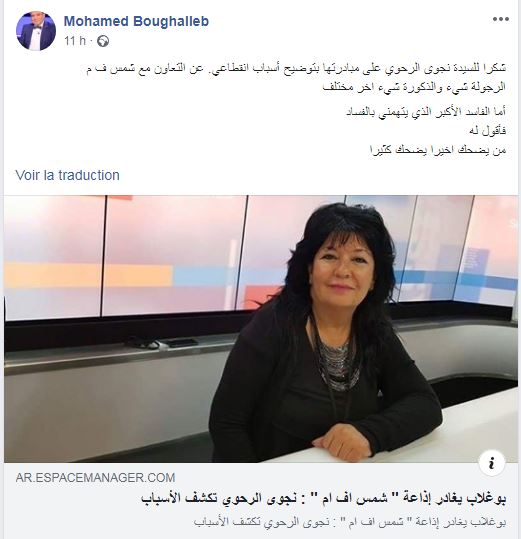Screen dimensions: 521x539
Task: Click the last post line من يضحك
Action: click(438, 150)
